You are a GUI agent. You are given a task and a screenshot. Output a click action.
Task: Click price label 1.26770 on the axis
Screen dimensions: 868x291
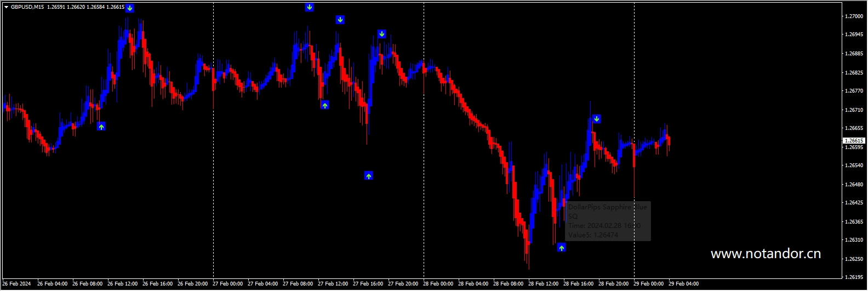pos(854,91)
